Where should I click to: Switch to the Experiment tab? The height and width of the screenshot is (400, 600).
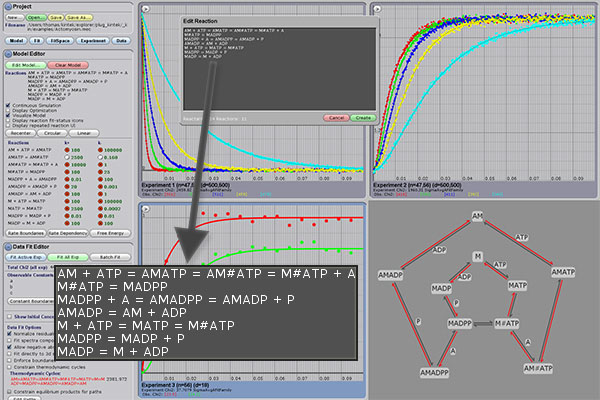pos(93,42)
